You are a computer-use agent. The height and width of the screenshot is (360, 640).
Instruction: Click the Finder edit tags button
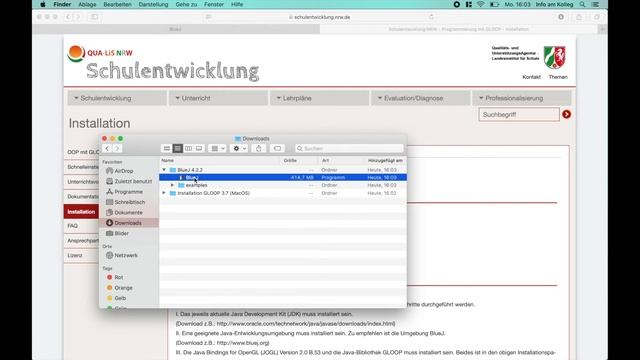coord(277,149)
